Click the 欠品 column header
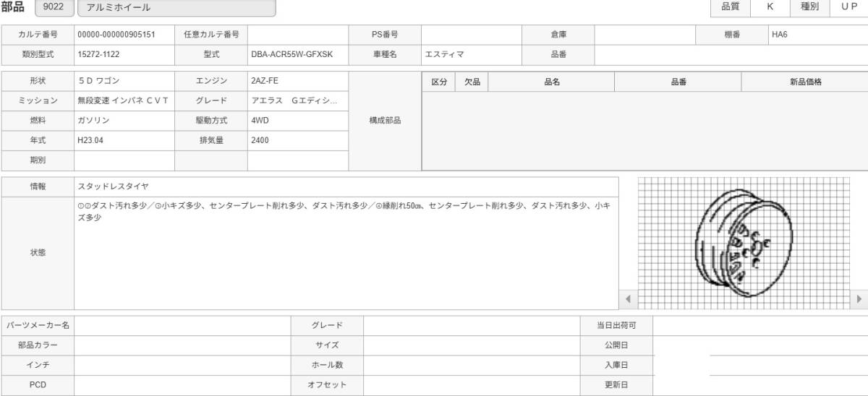The width and height of the screenshot is (868, 396). pos(472,82)
